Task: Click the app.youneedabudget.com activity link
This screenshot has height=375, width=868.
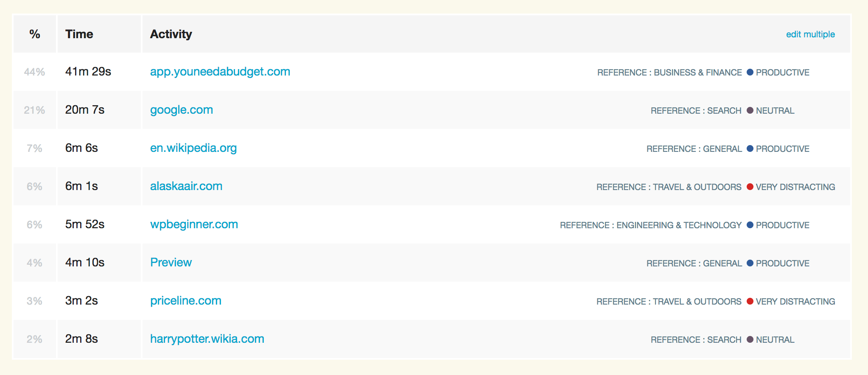Action: (220, 72)
